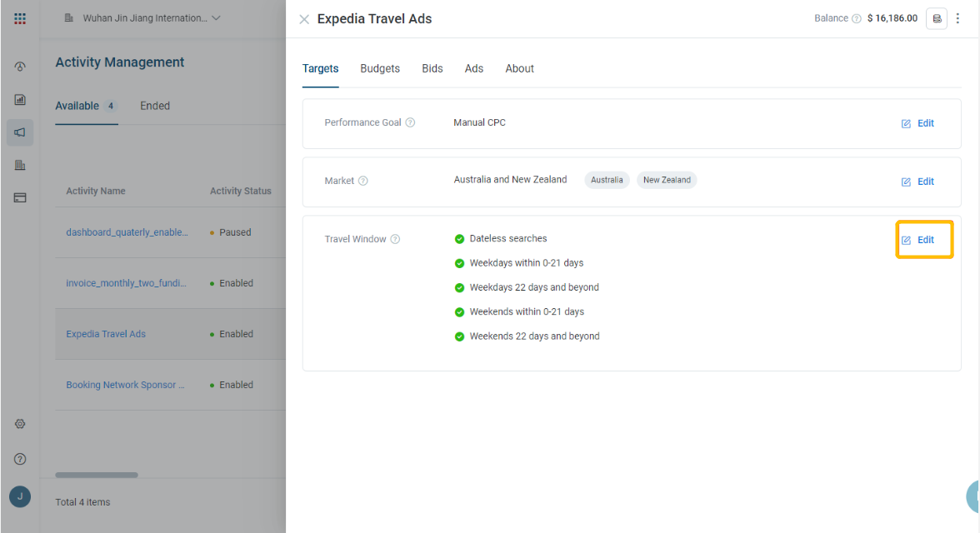Viewport: 980px width, 533px height.
Task: Open the reports chart sidebar icon
Action: [20, 99]
